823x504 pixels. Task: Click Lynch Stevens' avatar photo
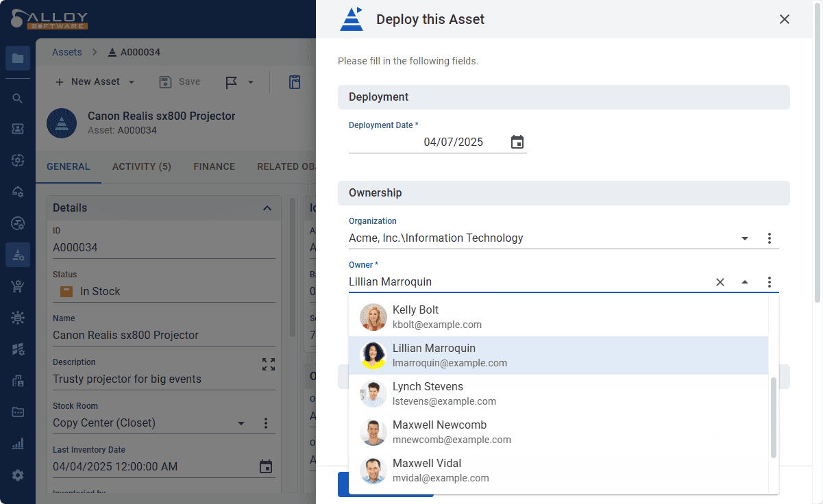(x=373, y=394)
